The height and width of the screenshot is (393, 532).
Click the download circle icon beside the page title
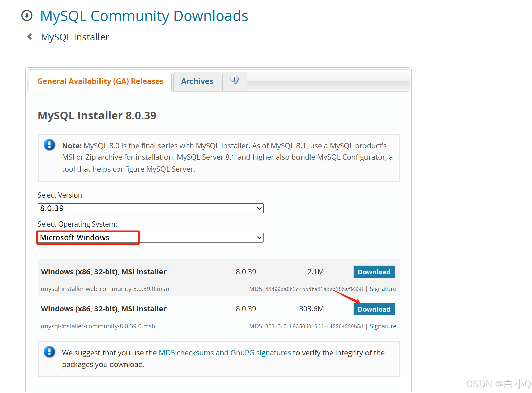coord(27,16)
